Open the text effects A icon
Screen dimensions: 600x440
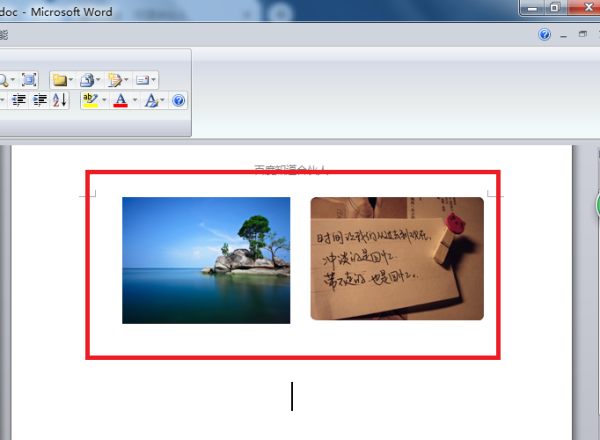[152, 100]
